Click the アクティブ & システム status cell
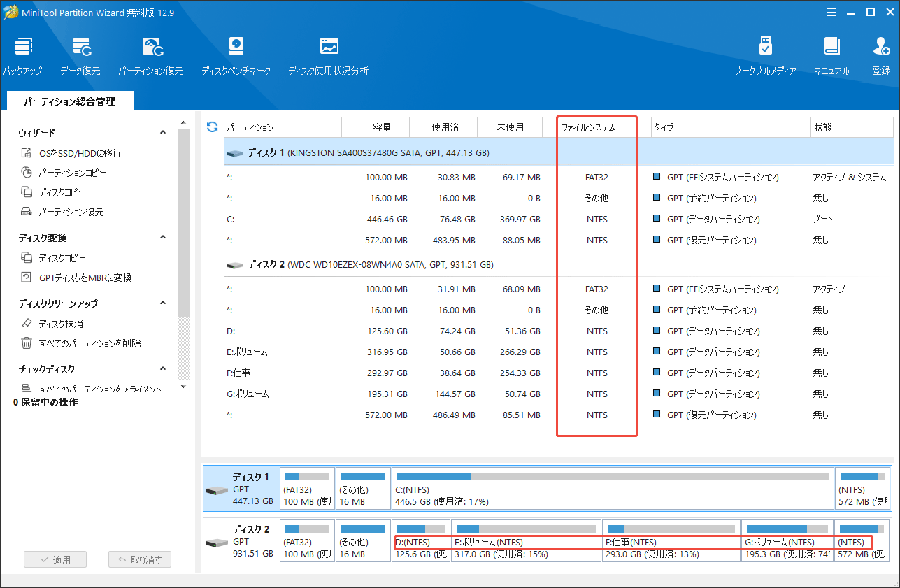900x588 pixels. pyautogui.click(x=849, y=177)
